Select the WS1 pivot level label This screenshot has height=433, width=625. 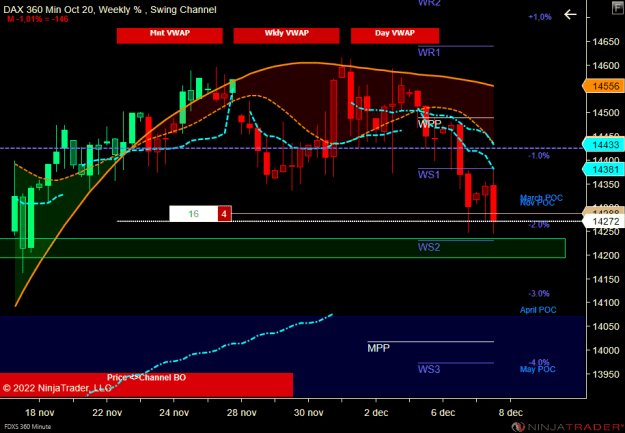coord(429,175)
